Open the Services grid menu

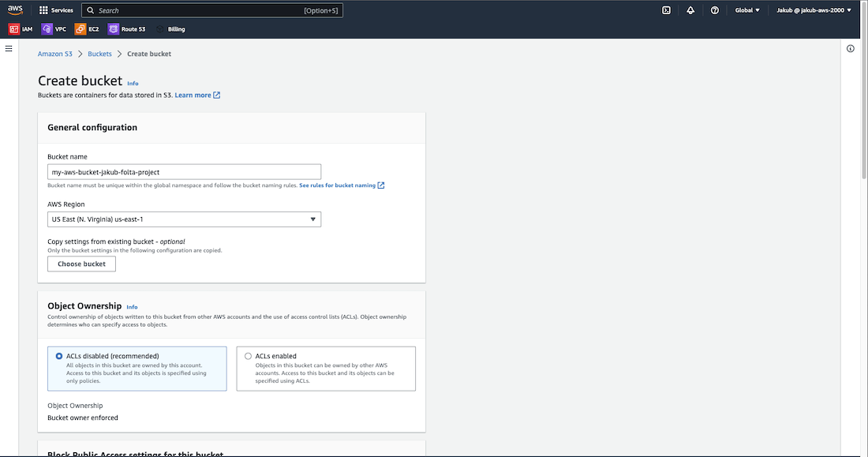(56, 10)
